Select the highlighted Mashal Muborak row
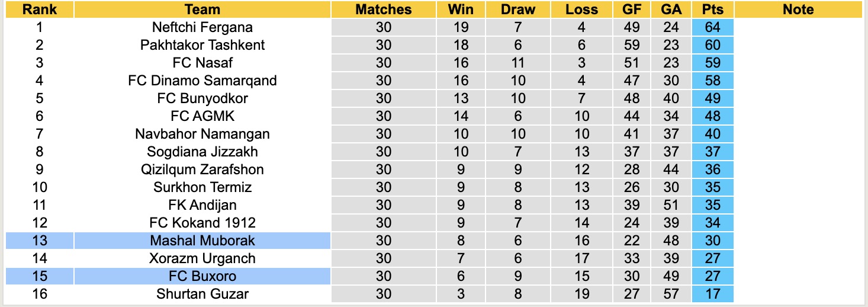Image resolution: width=868 pixels, height=307 pixels. tap(202, 241)
